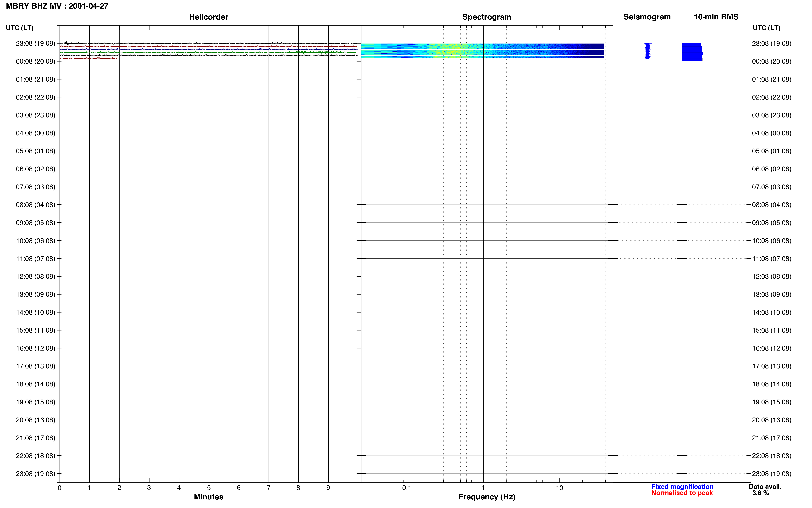Screen dimensions: 812x508
Task: Click 06:08 (02:08) label beside the RMS panel
Action: [772, 169]
